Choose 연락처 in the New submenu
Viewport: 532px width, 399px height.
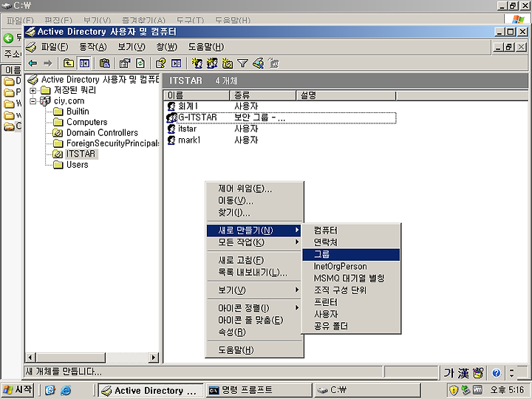(351, 242)
